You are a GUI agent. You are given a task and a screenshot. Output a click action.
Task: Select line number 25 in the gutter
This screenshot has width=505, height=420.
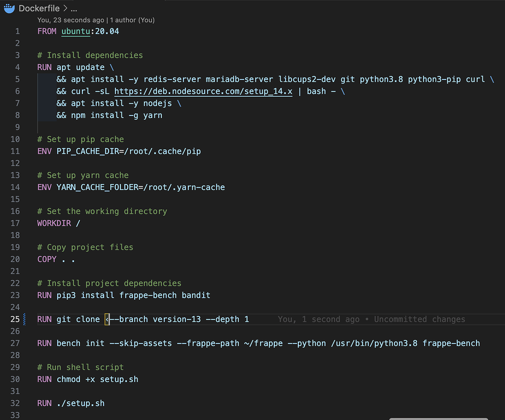click(x=15, y=319)
